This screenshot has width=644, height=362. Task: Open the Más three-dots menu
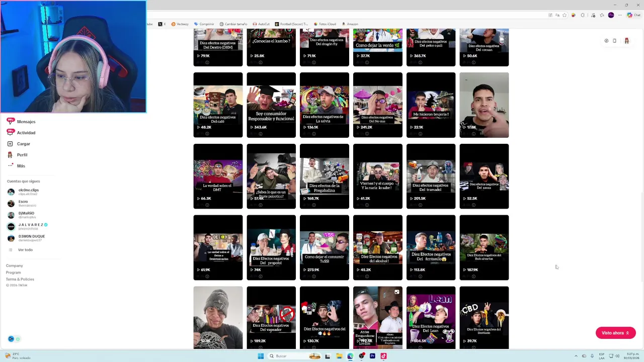tap(10, 165)
